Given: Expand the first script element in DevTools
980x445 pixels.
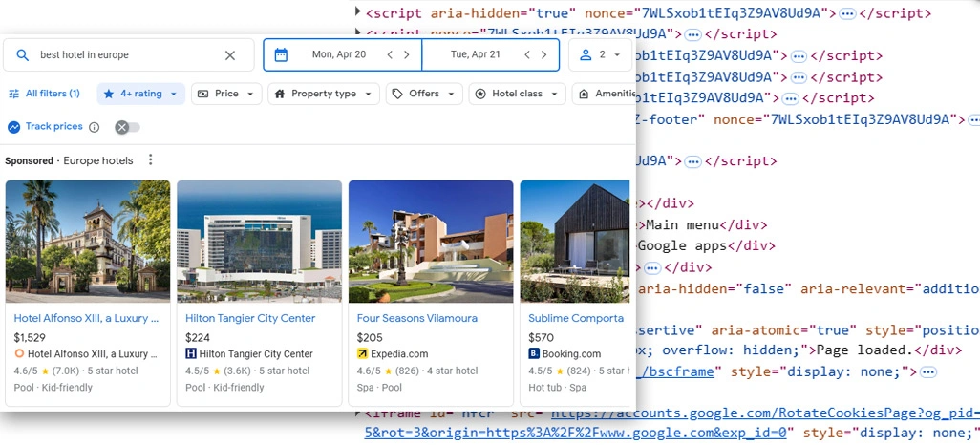Looking at the screenshot, I should click(x=358, y=12).
